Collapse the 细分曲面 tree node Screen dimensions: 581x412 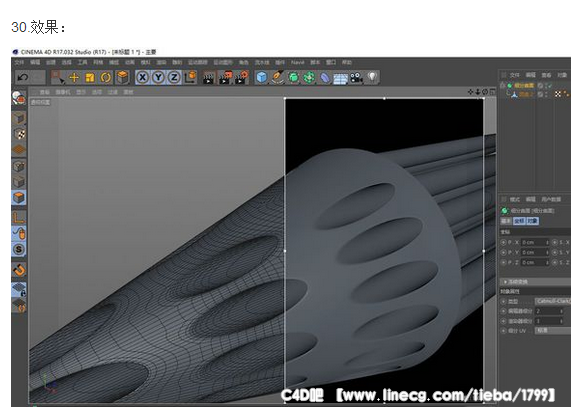pos(503,86)
